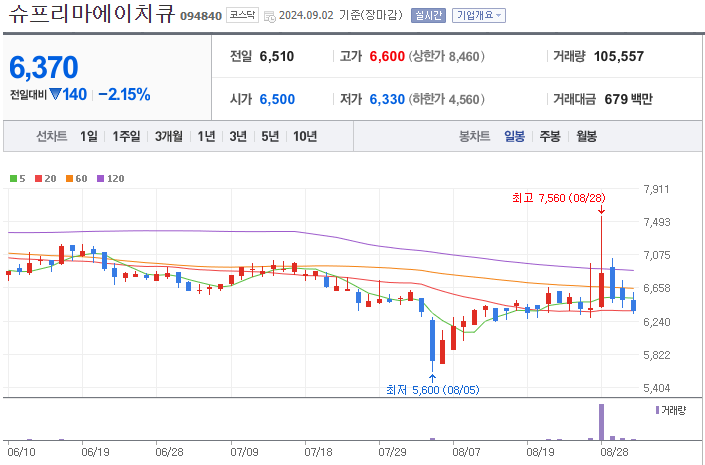The width and height of the screenshot is (705, 465).
Task: Click the calendar icon beside the date
Action: [x=269, y=17]
